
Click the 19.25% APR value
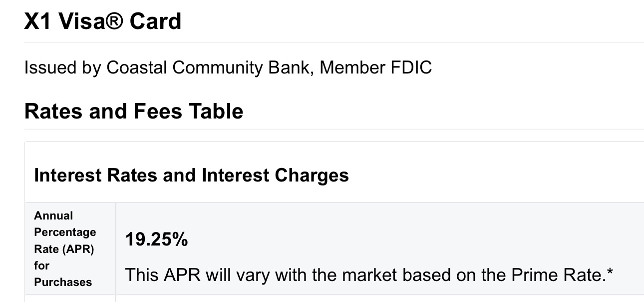156,239
